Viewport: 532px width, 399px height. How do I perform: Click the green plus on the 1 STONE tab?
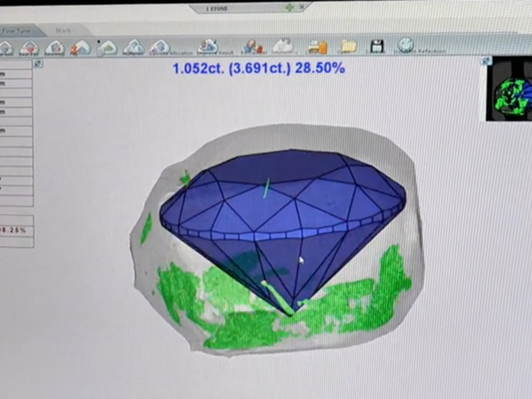click(x=289, y=7)
